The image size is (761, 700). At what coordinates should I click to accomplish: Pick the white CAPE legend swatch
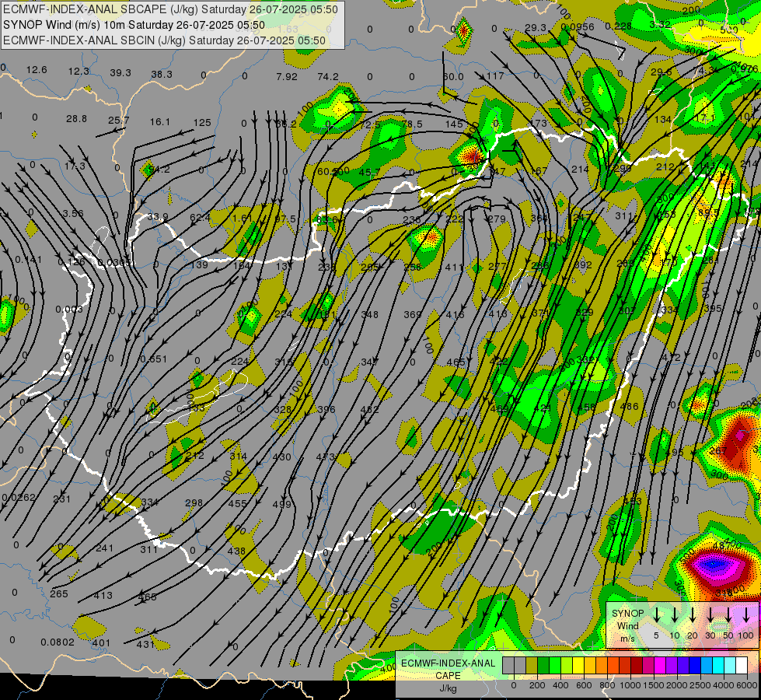(x=742, y=666)
